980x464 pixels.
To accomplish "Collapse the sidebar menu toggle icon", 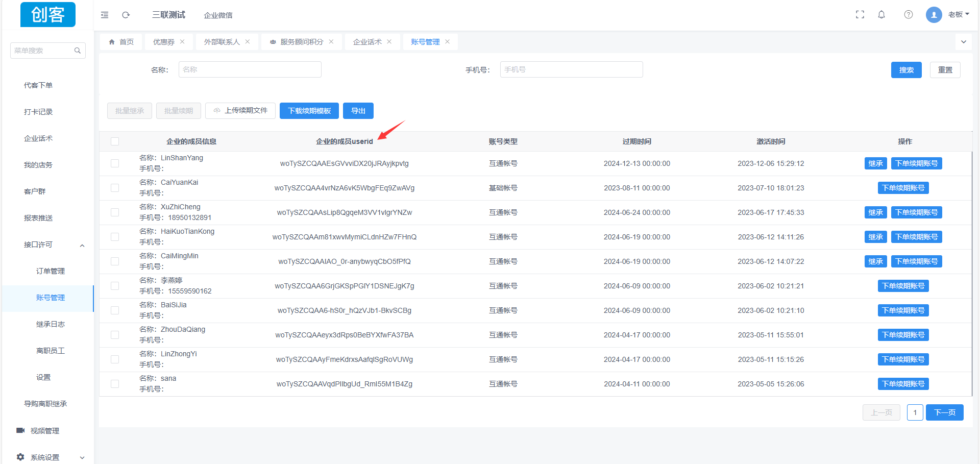I will pyautogui.click(x=105, y=15).
